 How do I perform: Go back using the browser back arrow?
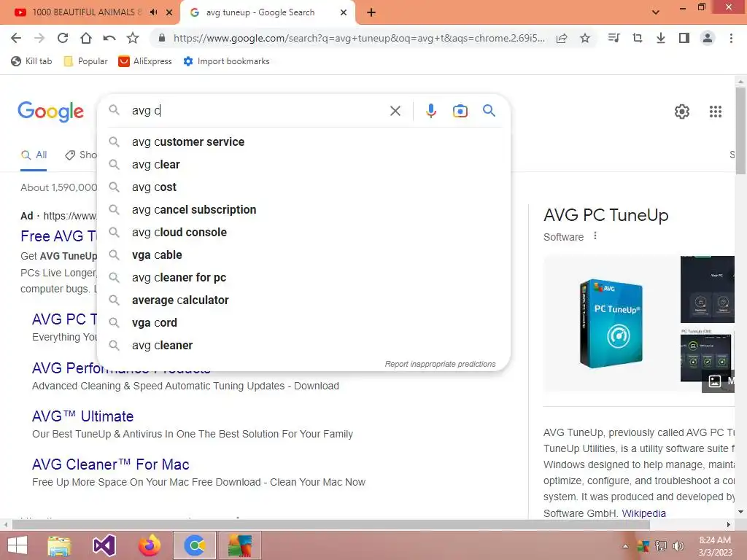click(16, 38)
